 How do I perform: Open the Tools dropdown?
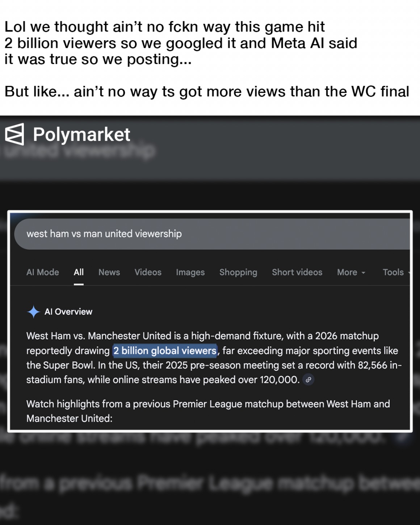pos(395,272)
